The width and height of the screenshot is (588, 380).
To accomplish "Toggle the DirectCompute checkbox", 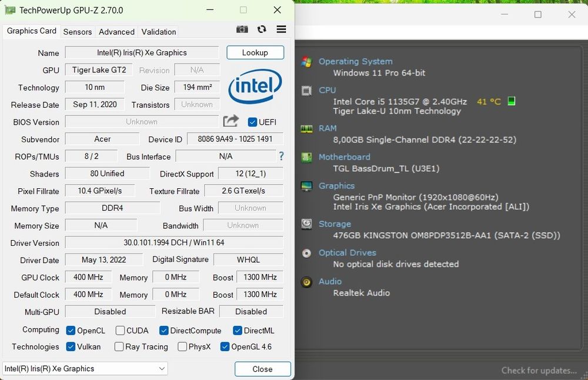I will pyautogui.click(x=163, y=331).
